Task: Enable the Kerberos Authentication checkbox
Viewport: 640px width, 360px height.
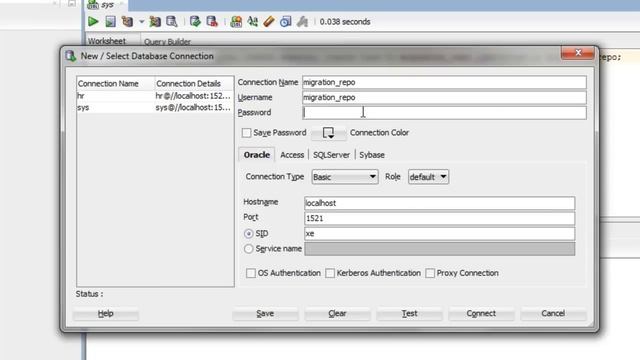Action: click(x=330, y=273)
